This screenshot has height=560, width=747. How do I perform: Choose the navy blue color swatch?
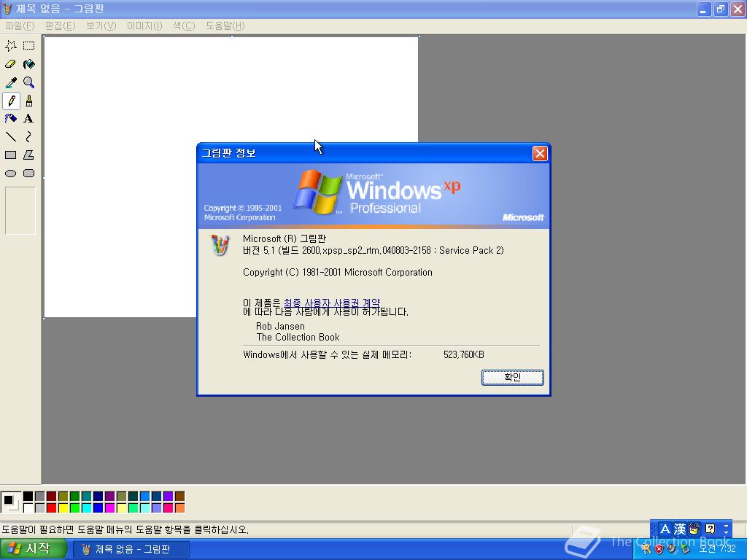coord(98,497)
